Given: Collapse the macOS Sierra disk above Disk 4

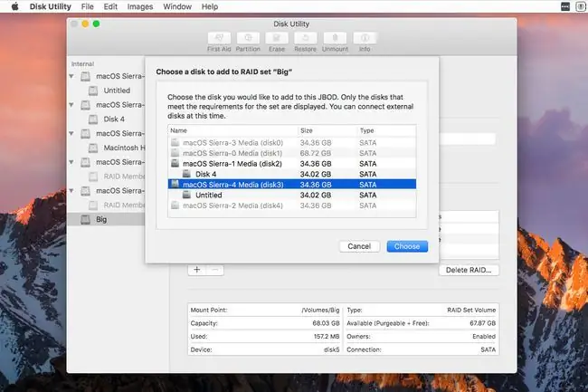Looking at the screenshot, I should (71, 105).
